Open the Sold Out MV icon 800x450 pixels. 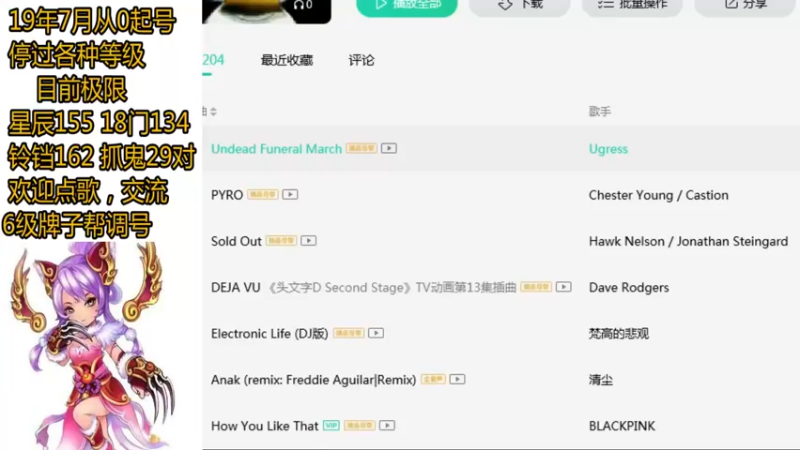[x=309, y=241]
